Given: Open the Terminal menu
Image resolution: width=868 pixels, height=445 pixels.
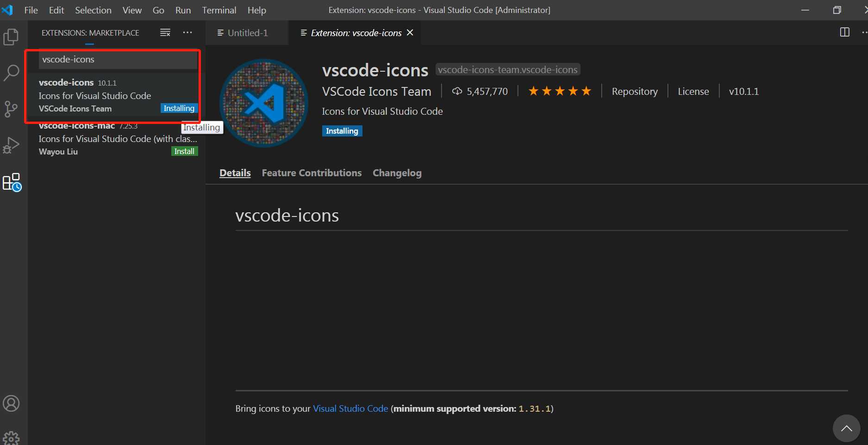Looking at the screenshot, I should click(x=219, y=10).
